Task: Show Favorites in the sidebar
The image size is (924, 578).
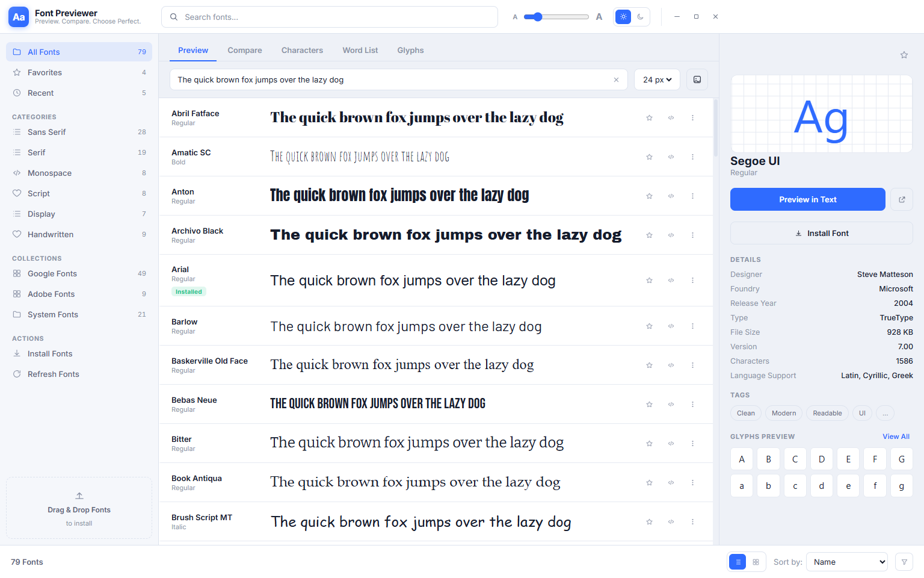Action: tap(79, 72)
